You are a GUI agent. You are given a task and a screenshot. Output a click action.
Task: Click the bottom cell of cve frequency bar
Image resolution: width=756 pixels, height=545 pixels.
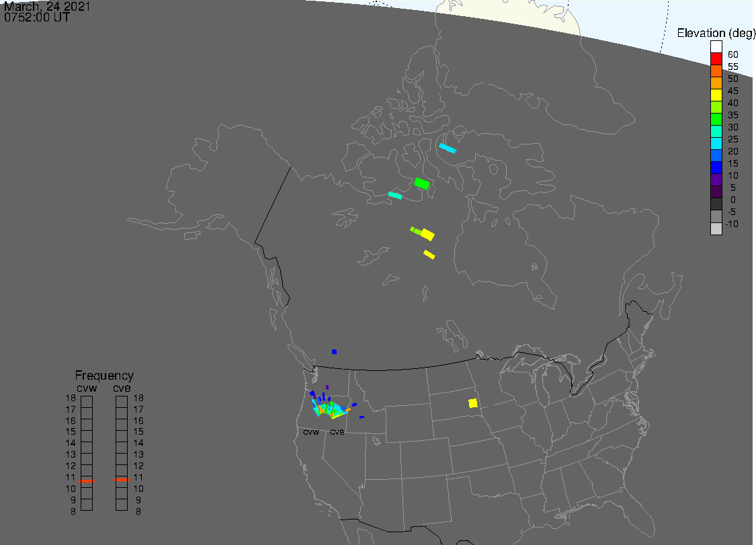[x=122, y=505]
